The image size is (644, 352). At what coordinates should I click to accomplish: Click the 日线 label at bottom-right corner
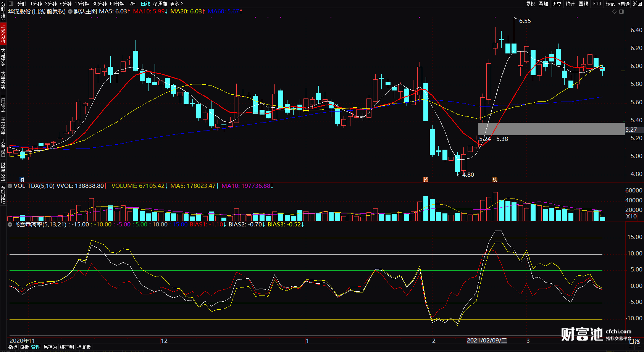(634, 341)
